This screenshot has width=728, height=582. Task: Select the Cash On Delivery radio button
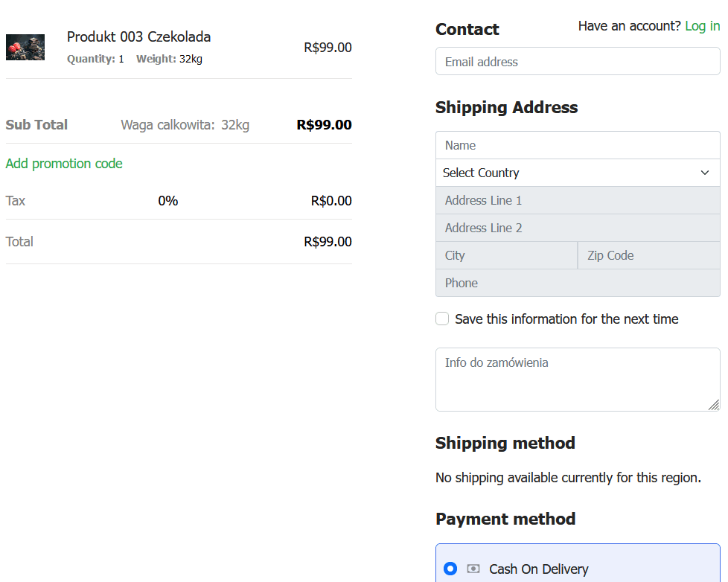[x=450, y=569]
